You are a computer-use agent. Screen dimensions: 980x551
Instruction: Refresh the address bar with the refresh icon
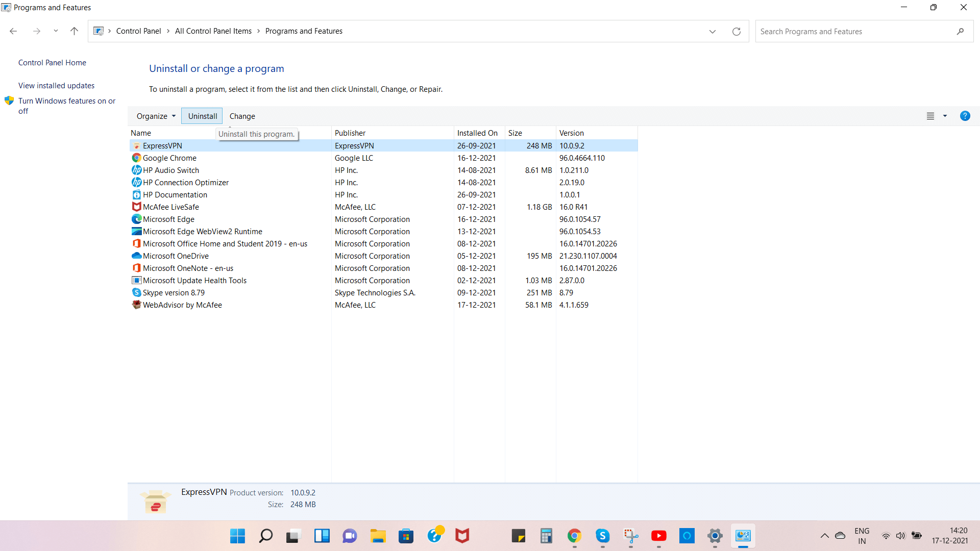pos(736,31)
